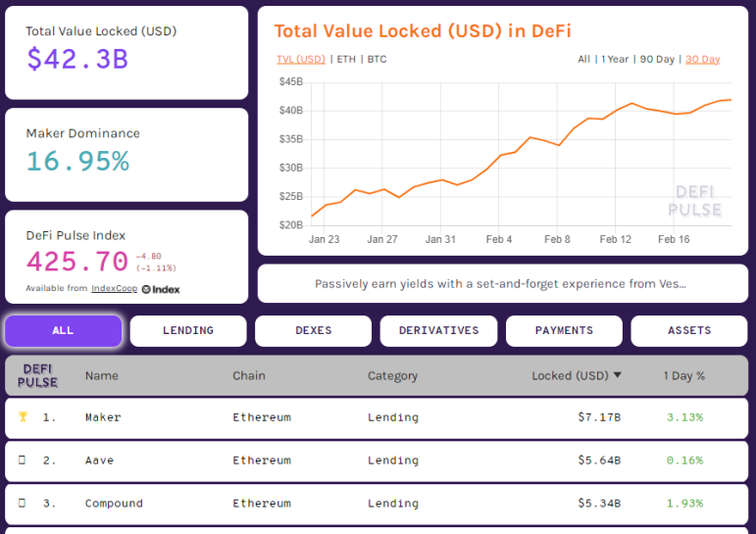Screen dimensions: 756x534
Task: Click the trophy icon beside Maker
Action: [x=23, y=416]
